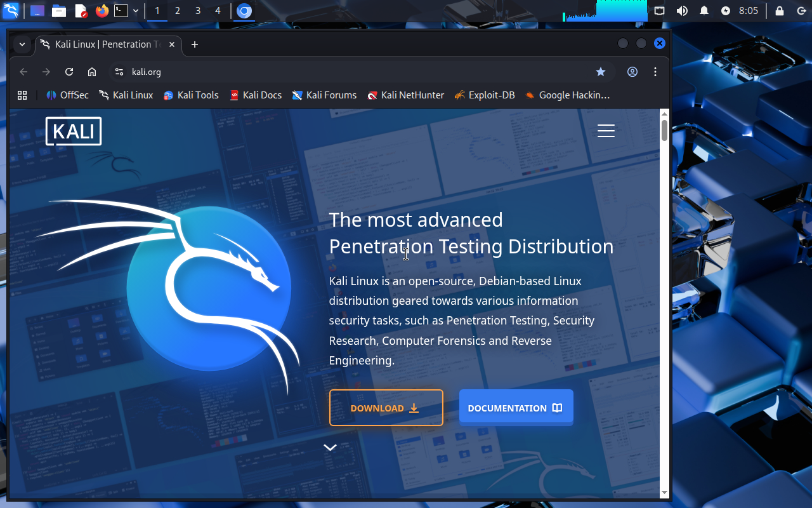Screen dimensions: 812x508
Task: Click the KALI logo on the page
Action: (74, 131)
